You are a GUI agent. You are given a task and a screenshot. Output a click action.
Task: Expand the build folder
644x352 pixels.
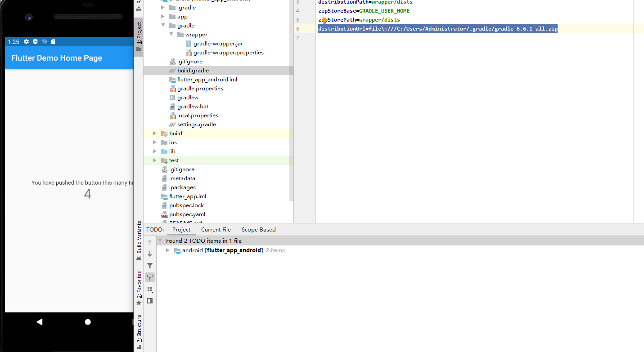click(x=155, y=134)
